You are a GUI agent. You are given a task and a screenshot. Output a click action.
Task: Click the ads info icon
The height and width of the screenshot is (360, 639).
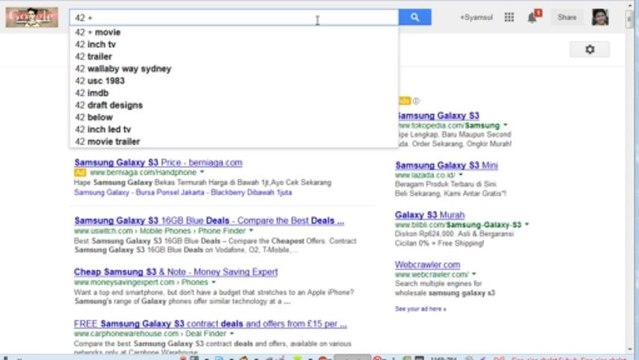(416, 101)
